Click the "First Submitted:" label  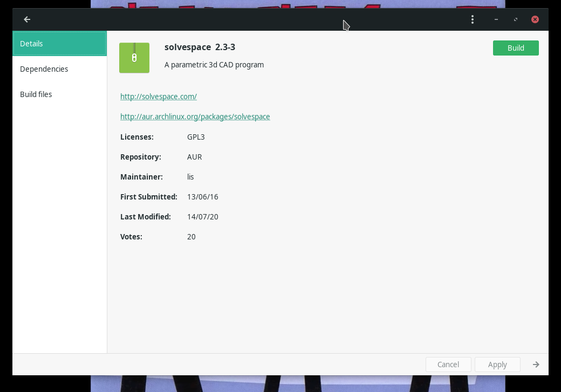pyautogui.click(x=148, y=197)
